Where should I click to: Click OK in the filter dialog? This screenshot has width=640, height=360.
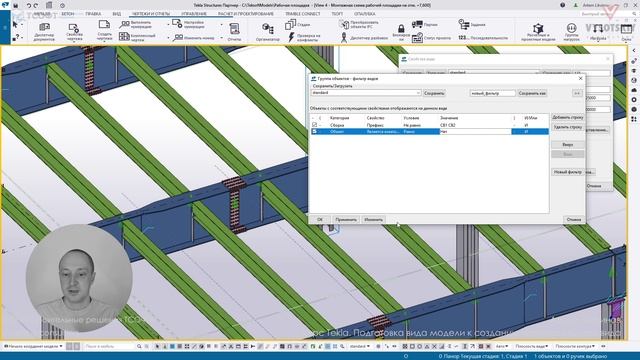320,220
